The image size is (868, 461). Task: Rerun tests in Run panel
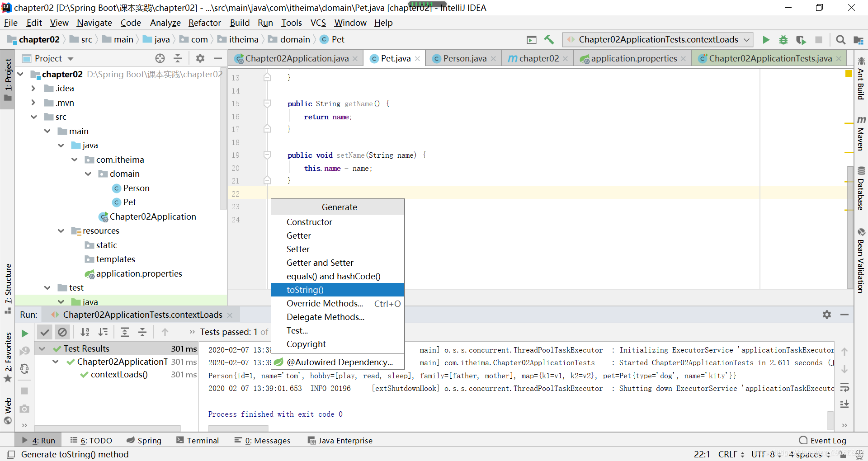click(x=24, y=334)
